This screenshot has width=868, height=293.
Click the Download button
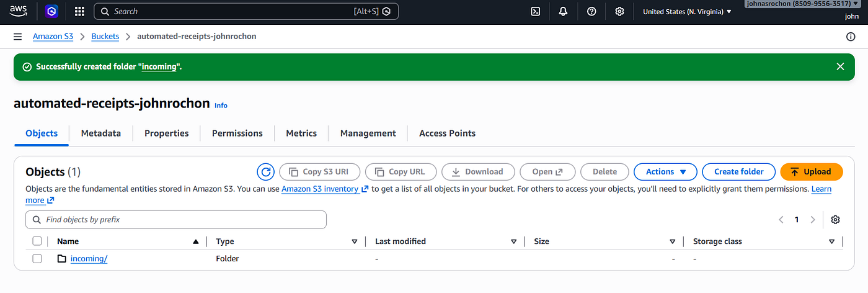tap(477, 172)
